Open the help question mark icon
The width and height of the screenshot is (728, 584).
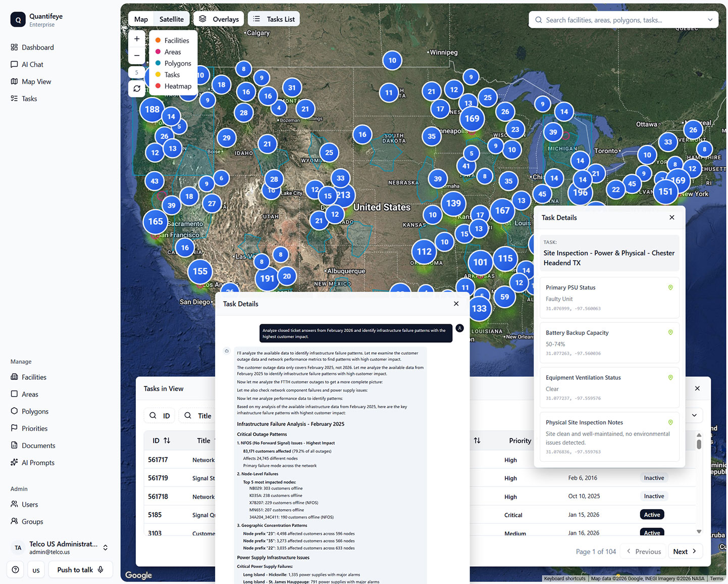(x=16, y=569)
